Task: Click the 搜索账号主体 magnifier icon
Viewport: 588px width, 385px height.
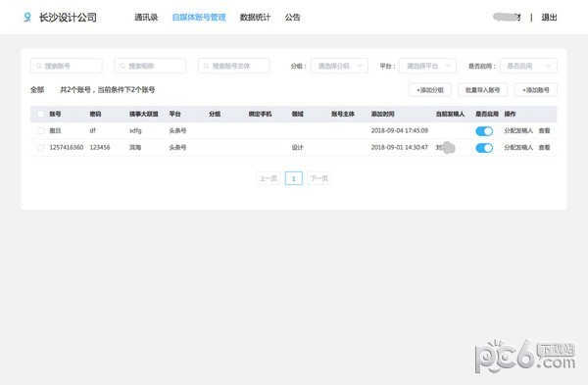Action: [x=206, y=66]
